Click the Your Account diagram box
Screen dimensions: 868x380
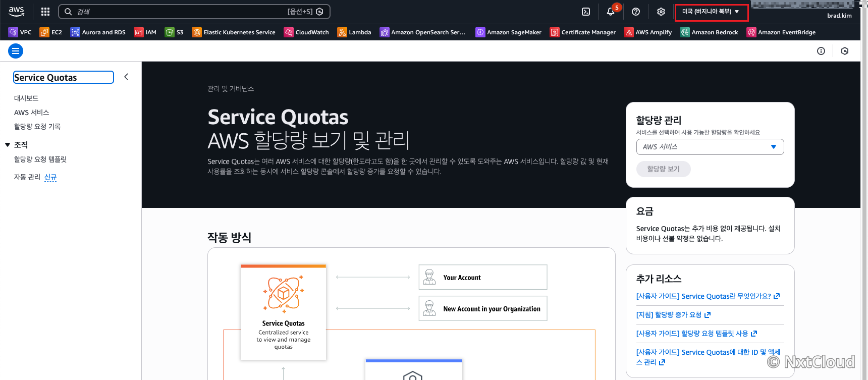[483, 277]
